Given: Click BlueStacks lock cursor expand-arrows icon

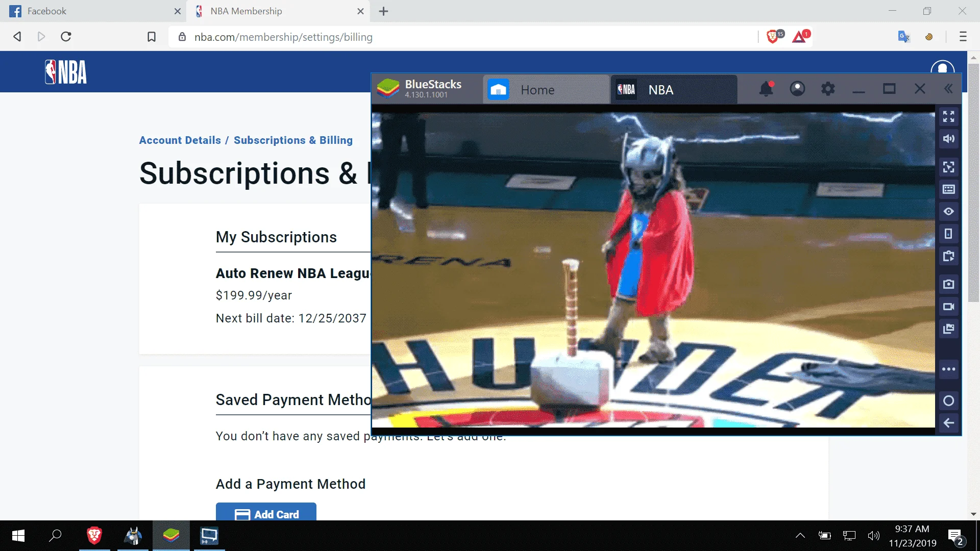Looking at the screenshot, I should (948, 167).
